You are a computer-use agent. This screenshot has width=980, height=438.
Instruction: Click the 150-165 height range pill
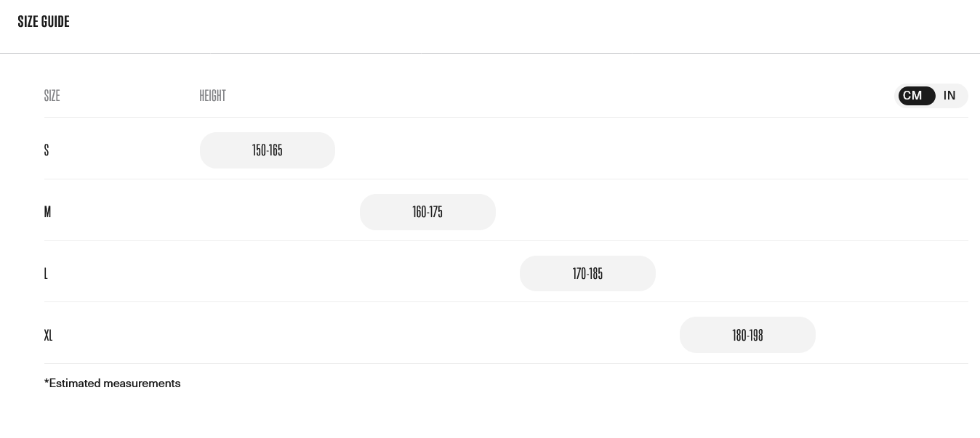coord(267,150)
